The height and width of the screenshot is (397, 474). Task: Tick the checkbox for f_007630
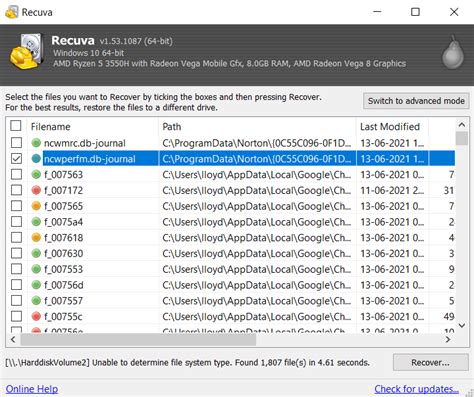click(16, 253)
